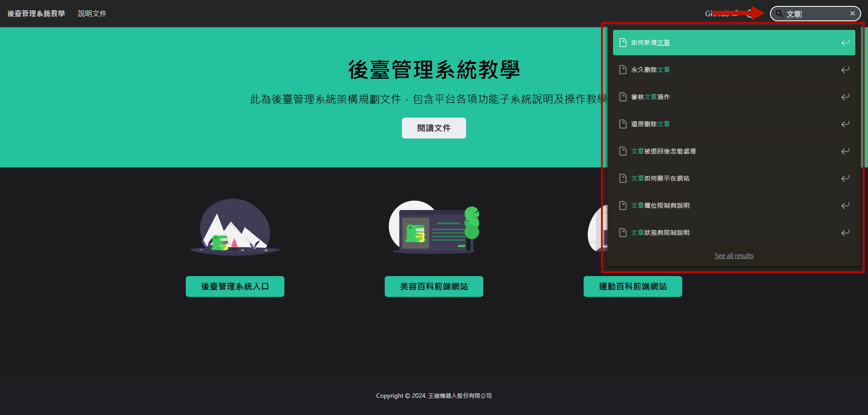Open the search result 文章狀態與限制說明

click(734, 233)
